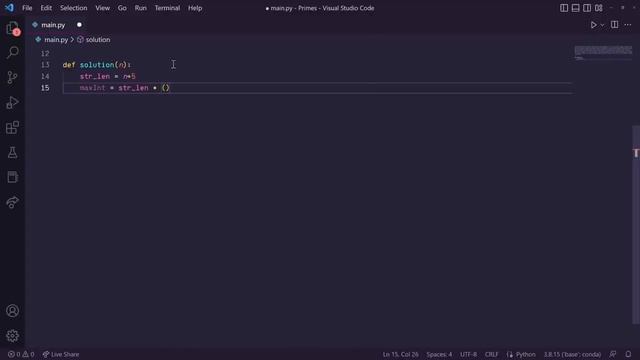This screenshot has height=360, width=640.
Task: Open the Search view
Action: pos(13,52)
